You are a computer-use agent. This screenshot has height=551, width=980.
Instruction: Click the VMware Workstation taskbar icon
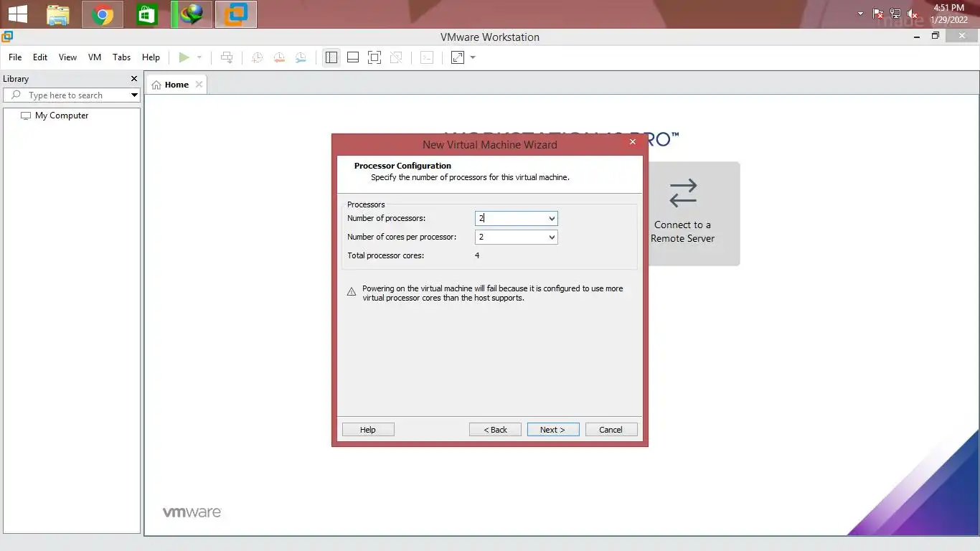click(x=236, y=14)
